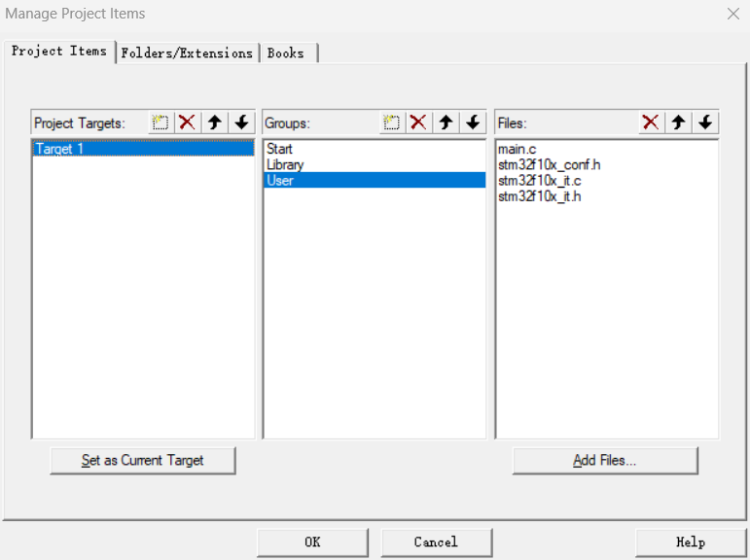Select the Library group

point(375,164)
